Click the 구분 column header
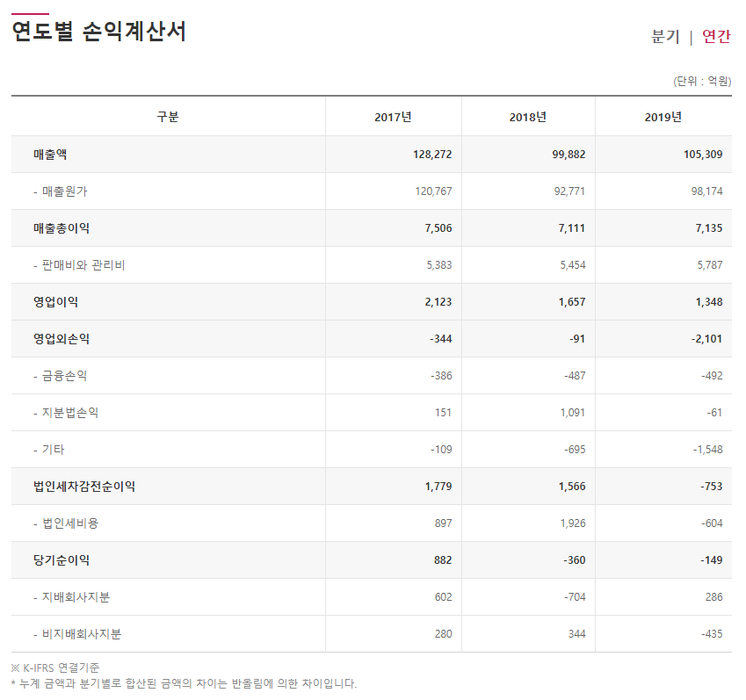This screenshot has height=700, width=746. click(168, 117)
